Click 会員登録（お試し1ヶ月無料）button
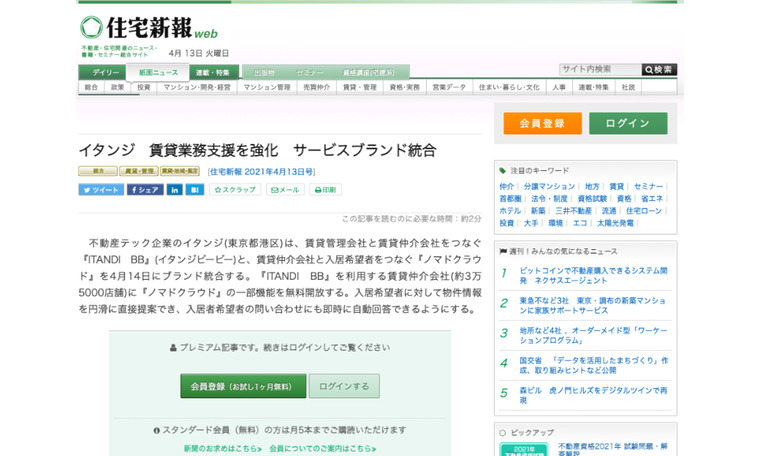760x456 pixels. pyautogui.click(x=242, y=386)
